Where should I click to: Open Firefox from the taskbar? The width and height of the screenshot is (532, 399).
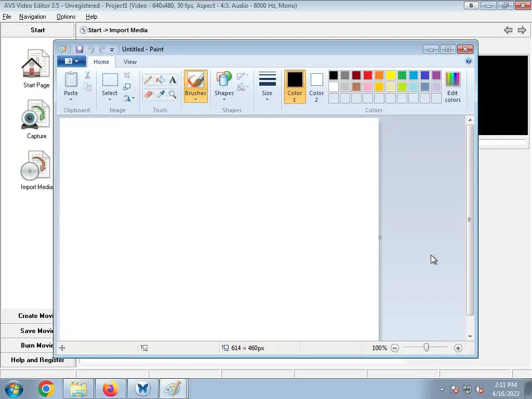[111, 389]
